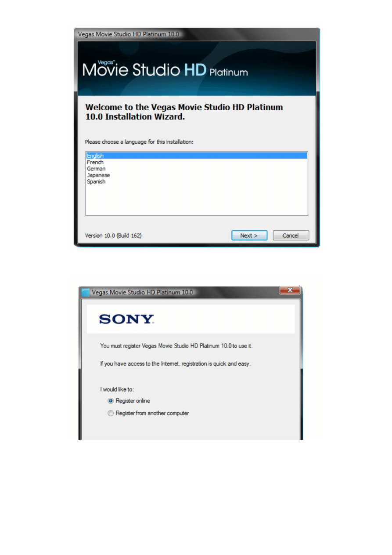Click the Version 10.0 (Build 162) label

click(113, 236)
